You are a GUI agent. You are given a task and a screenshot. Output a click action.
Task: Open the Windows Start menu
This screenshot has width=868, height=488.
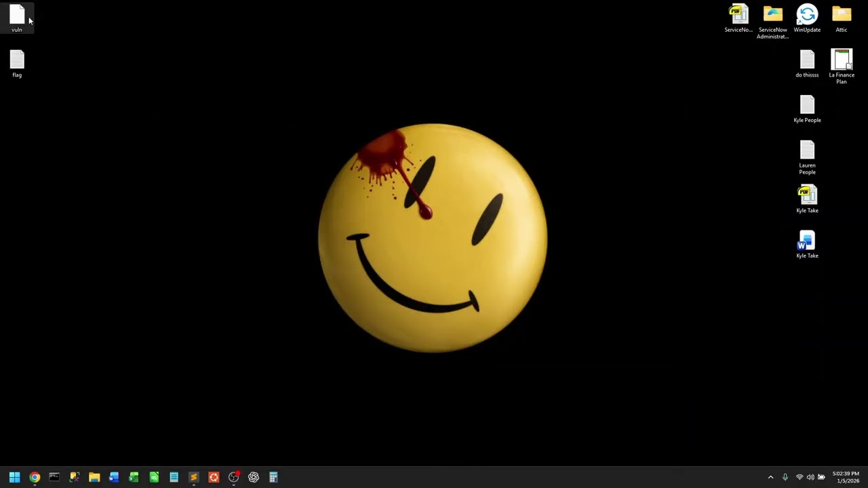click(14, 477)
